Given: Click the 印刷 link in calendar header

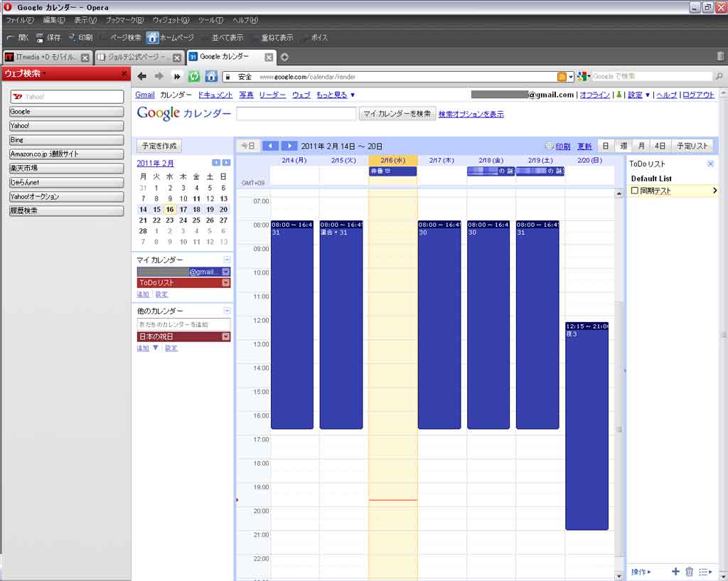Looking at the screenshot, I should coord(563,146).
